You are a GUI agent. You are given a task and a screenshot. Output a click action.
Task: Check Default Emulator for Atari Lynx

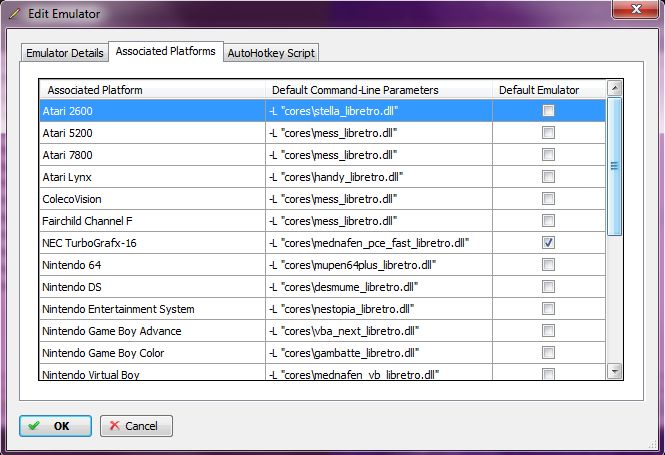(548, 177)
